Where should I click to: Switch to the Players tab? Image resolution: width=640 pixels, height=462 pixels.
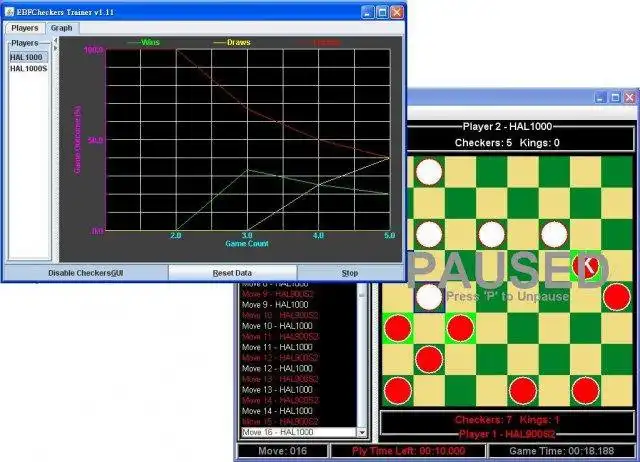click(x=25, y=28)
